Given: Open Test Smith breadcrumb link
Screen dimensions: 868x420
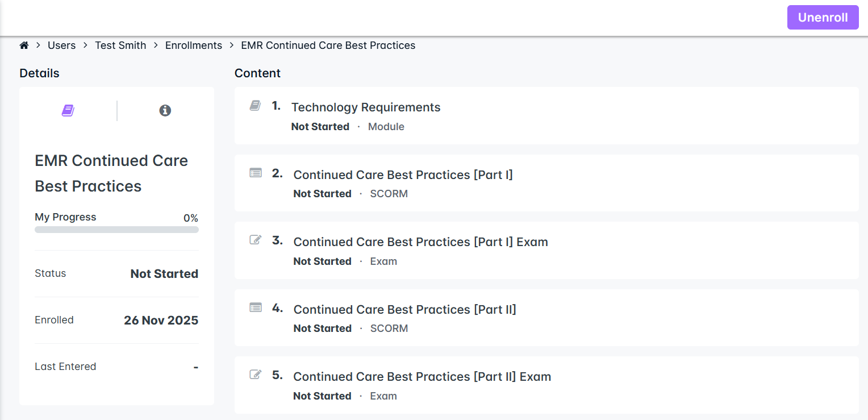Looking at the screenshot, I should pos(120,45).
